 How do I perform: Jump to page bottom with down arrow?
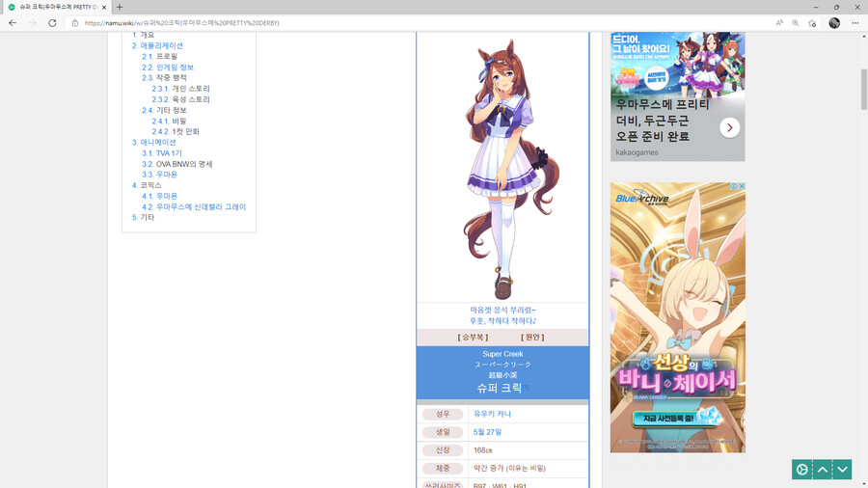point(842,469)
